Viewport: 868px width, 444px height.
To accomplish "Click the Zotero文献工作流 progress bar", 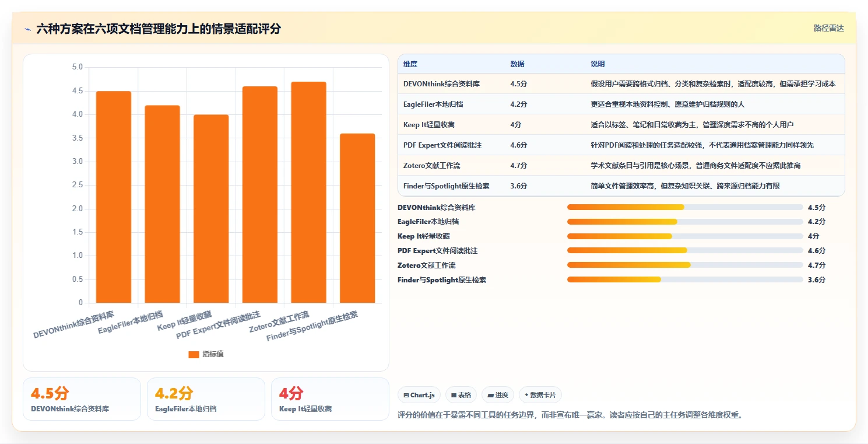I will pyautogui.click(x=685, y=265).
